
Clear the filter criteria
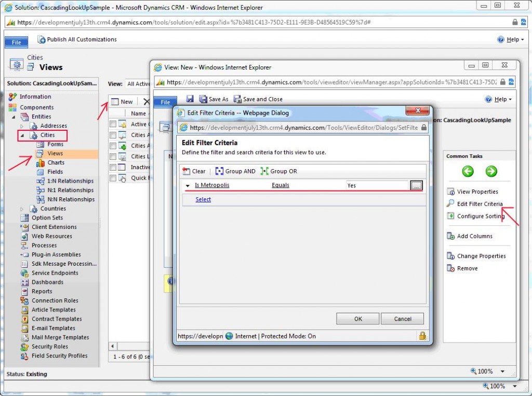pos(194,171)
